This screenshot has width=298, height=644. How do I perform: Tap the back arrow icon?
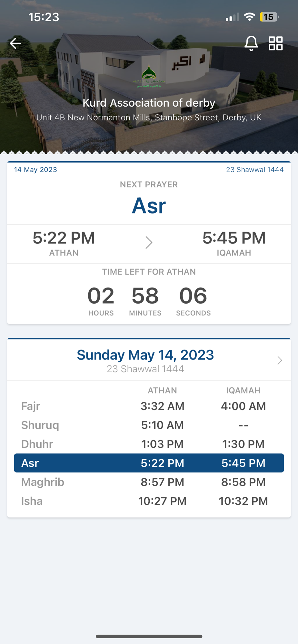[15, 43]
